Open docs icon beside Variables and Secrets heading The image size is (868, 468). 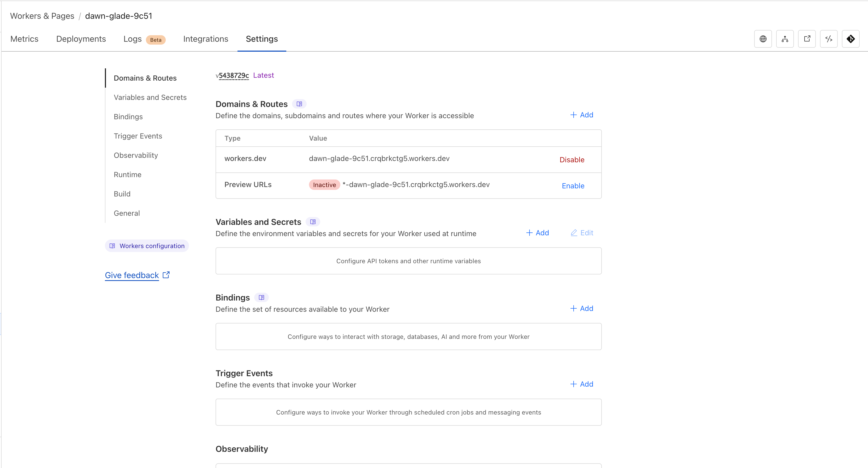pos(313,222)
